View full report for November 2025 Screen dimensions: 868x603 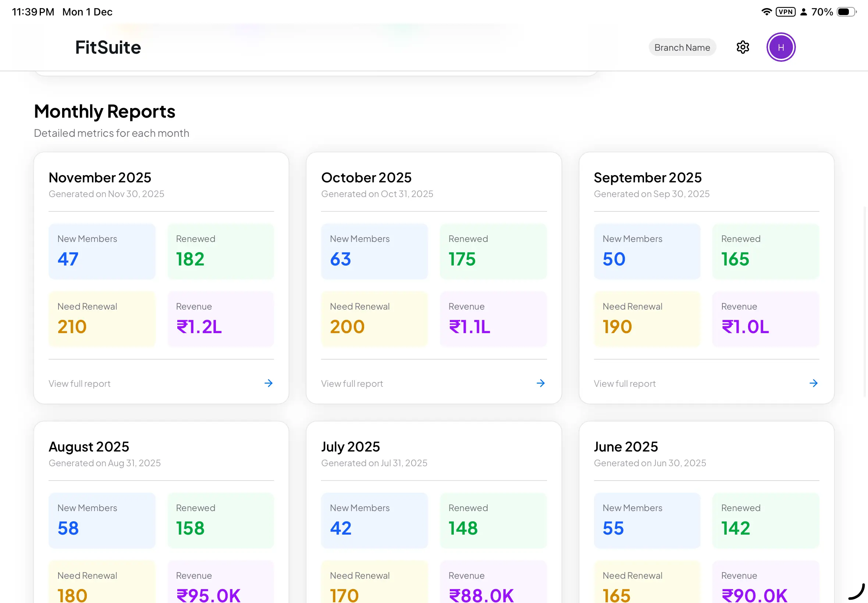[79, 383]
